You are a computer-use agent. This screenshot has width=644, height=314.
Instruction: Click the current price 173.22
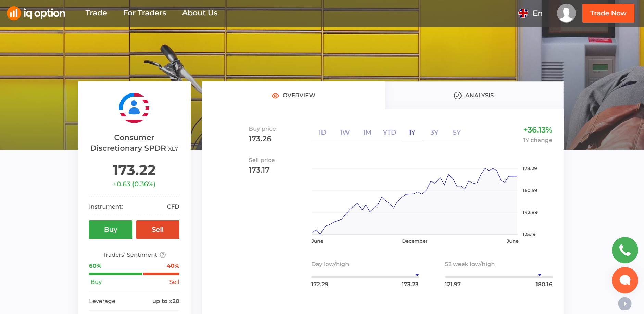coord(134,170)
